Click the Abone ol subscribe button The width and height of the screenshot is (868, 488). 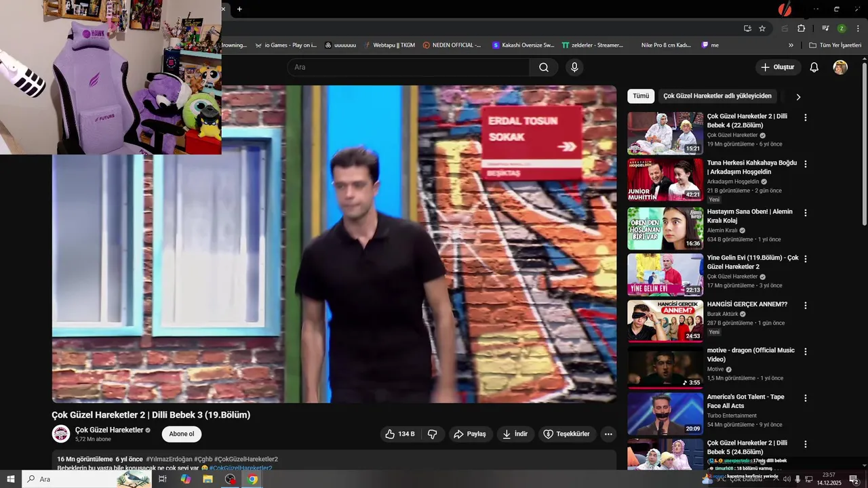pos(181,434)
